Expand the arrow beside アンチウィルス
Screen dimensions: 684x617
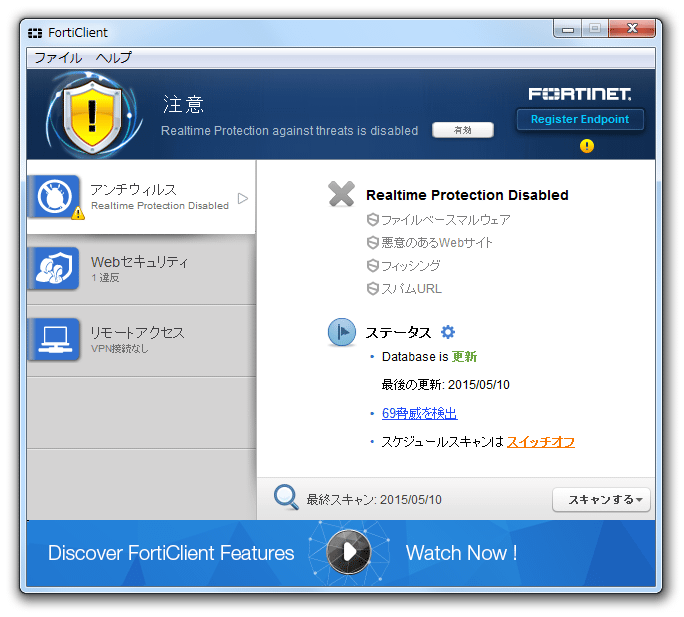click(x=243, y=199)
